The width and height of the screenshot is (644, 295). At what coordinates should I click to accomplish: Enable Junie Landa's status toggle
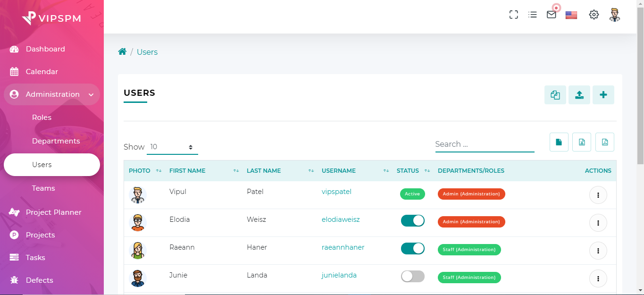[x=412, y=277]
